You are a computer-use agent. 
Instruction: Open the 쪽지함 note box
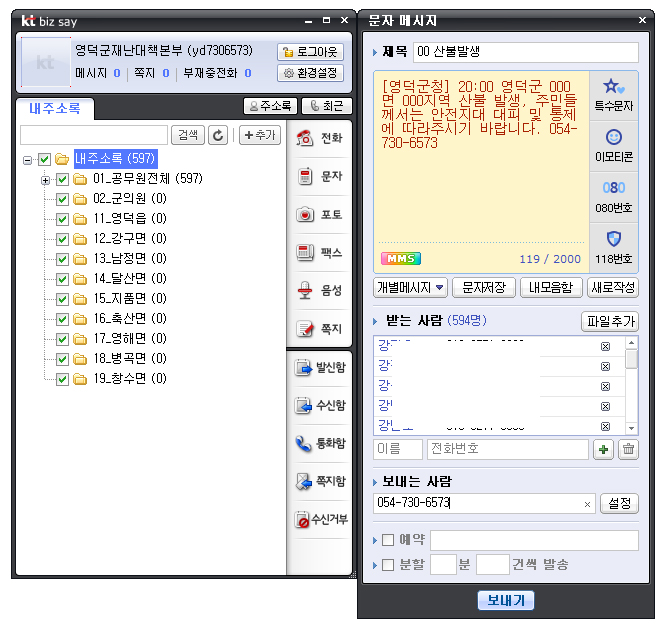(320, 481)
